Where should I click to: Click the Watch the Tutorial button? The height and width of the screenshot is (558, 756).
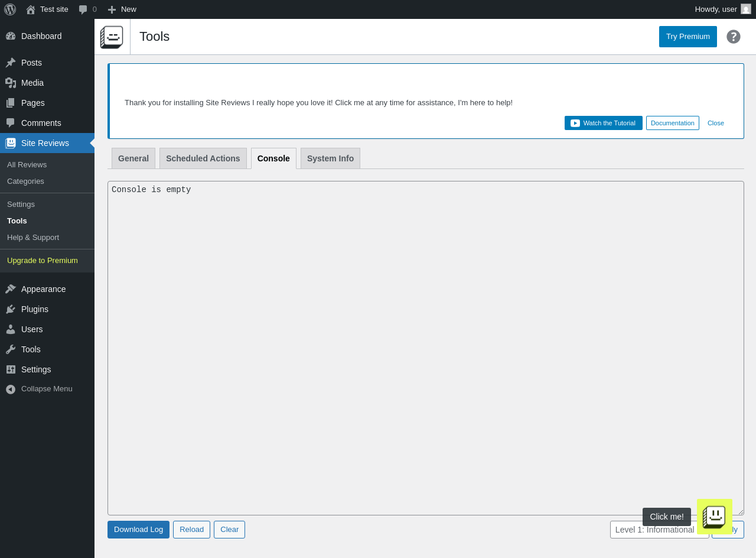click(603, 123)
